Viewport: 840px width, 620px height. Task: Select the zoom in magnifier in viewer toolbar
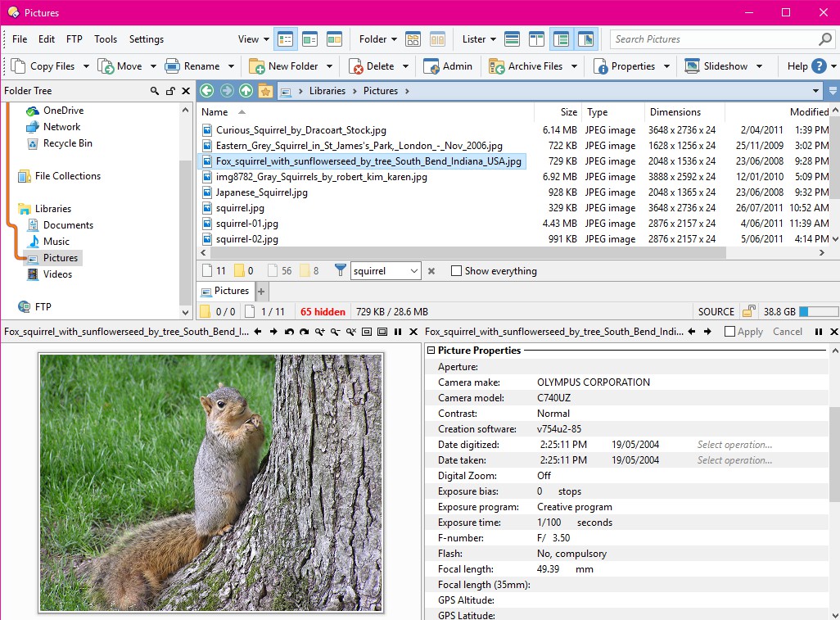pyautogui.click(x=319, y=332)
